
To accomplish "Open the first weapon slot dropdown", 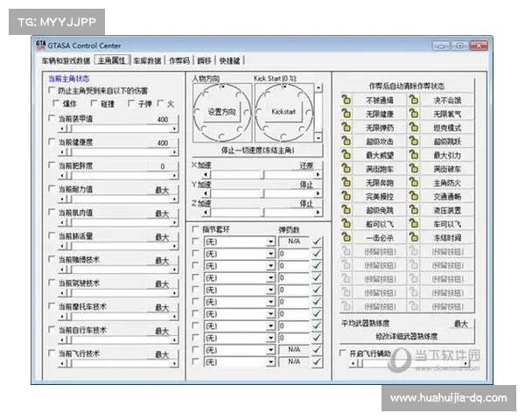I will click(270, 241).
